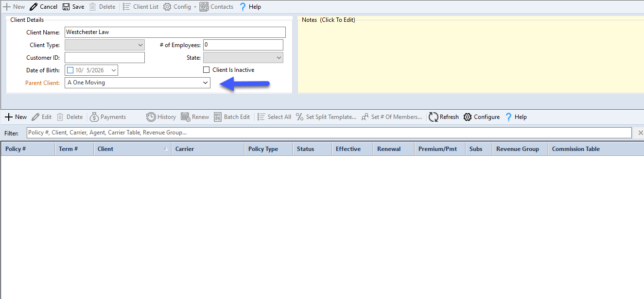Open Help in the policy toolbar
Screen dimensions: 644x299
click(516, 117)
